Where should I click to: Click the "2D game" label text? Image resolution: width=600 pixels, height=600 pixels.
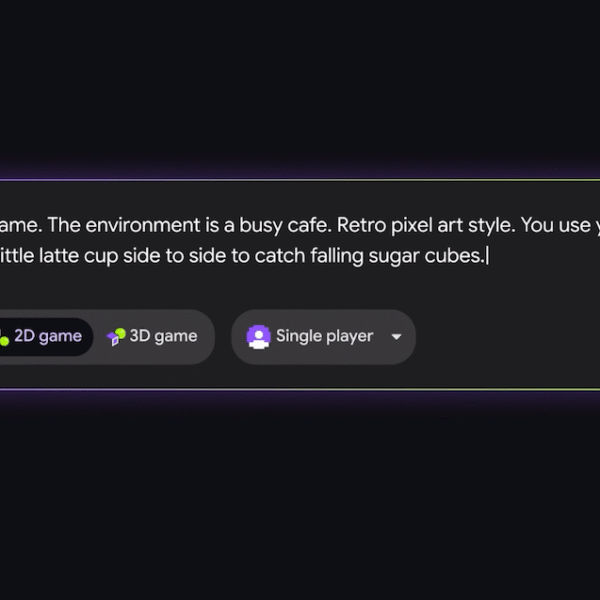pyautogui.click(x=48, y=336)
